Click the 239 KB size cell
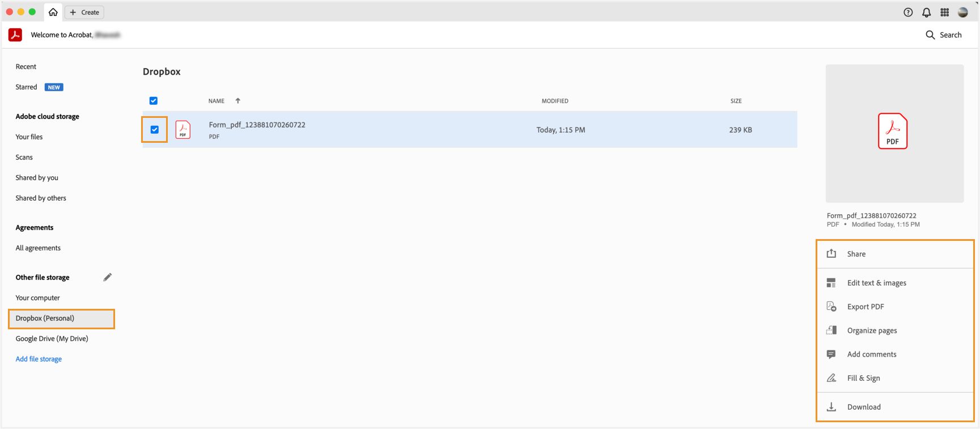Viewport: 980px width, 429px height. pyautogui.click(x=740, y=130)
